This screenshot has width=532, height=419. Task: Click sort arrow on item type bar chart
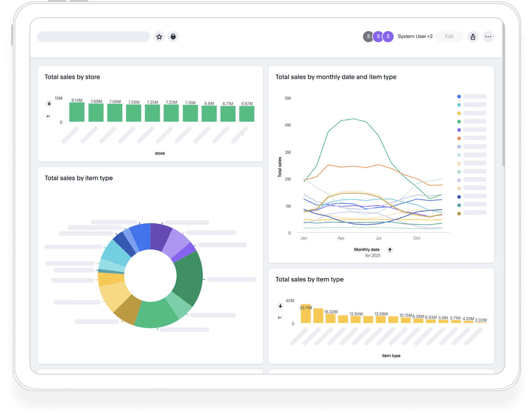click(280, 306)
